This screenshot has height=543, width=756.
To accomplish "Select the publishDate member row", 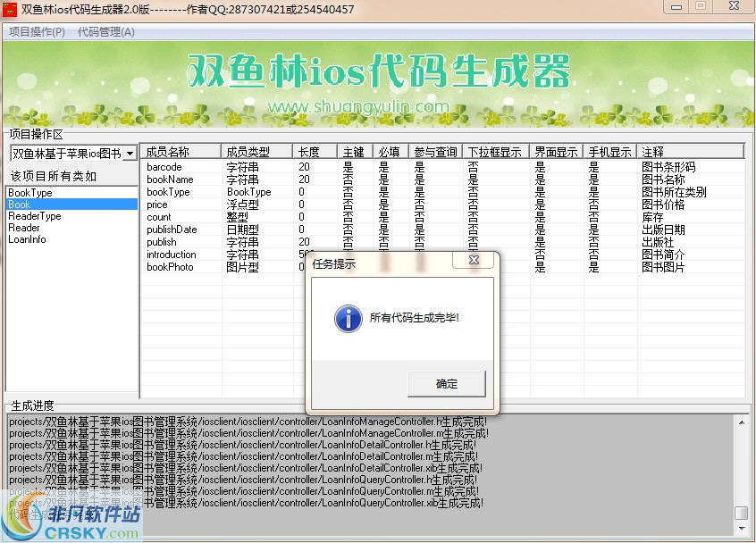I will point(172,230).
